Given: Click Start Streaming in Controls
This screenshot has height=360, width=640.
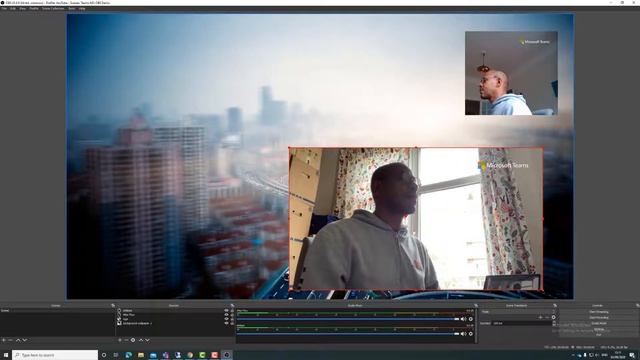Looking at the screenshot, I should pyautogui.click(x=599, y=312).
